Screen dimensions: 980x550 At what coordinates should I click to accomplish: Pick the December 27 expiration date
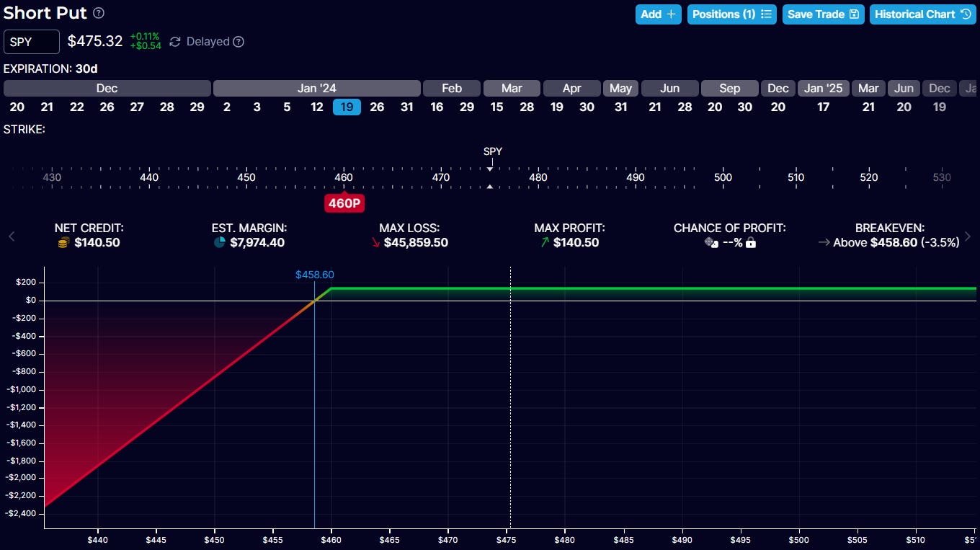(x=137, y=107)
